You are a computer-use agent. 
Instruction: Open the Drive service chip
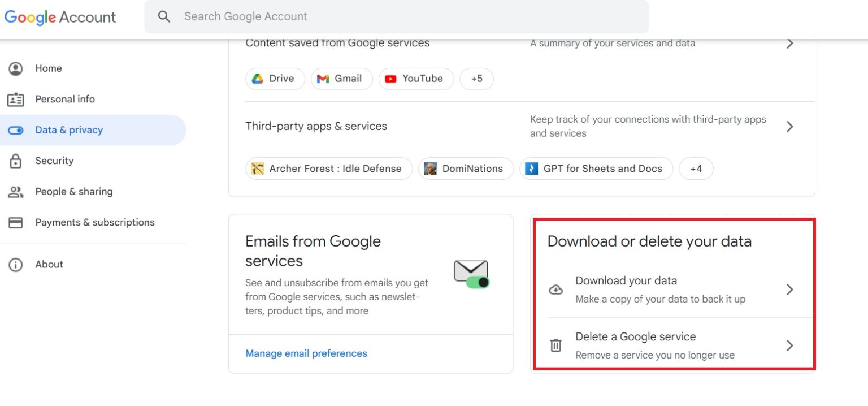point(275,79)
